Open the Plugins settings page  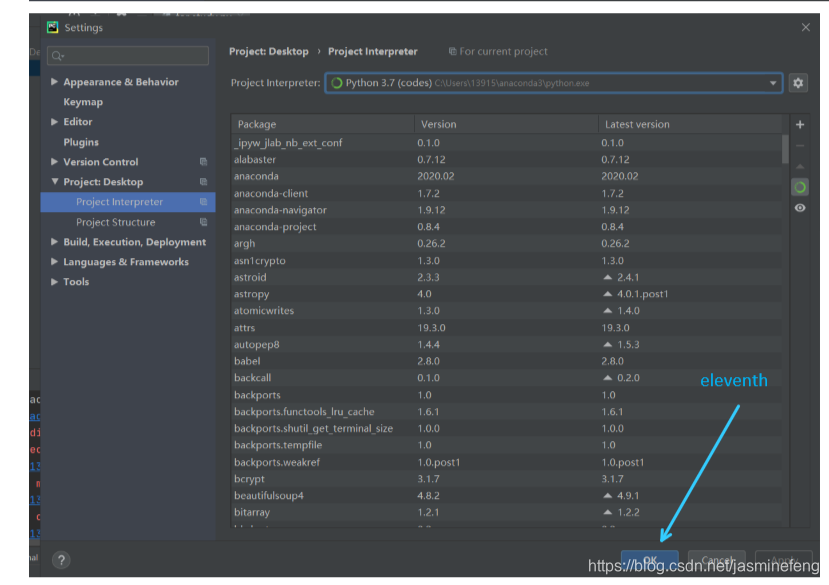pyautogui.click(x=81, y=142)
